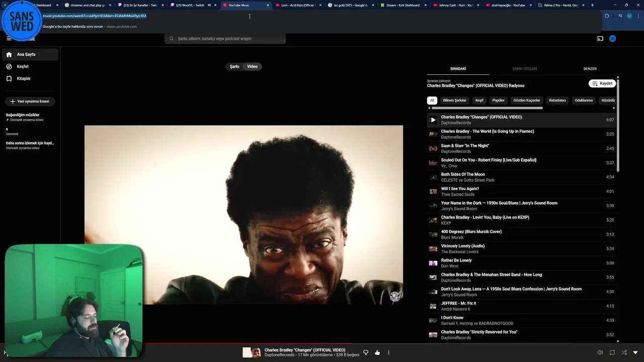Open the player bar more options menu
644x362 pixels.
[388, 352]
